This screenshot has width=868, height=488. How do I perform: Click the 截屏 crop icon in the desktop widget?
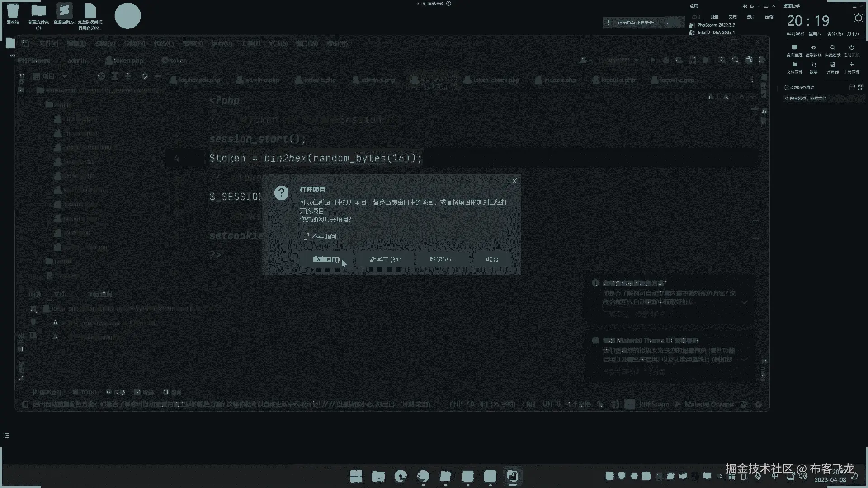813,65
